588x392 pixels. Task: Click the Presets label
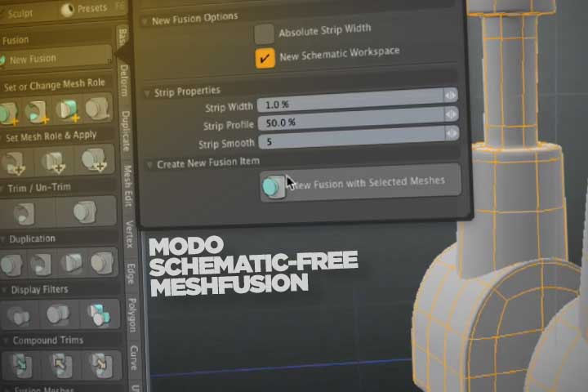(92, 8)
